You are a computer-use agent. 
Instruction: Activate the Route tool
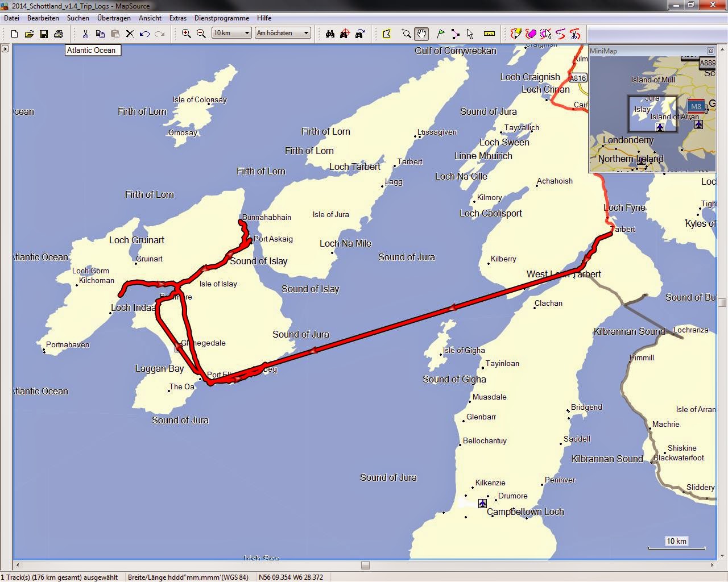455,34
